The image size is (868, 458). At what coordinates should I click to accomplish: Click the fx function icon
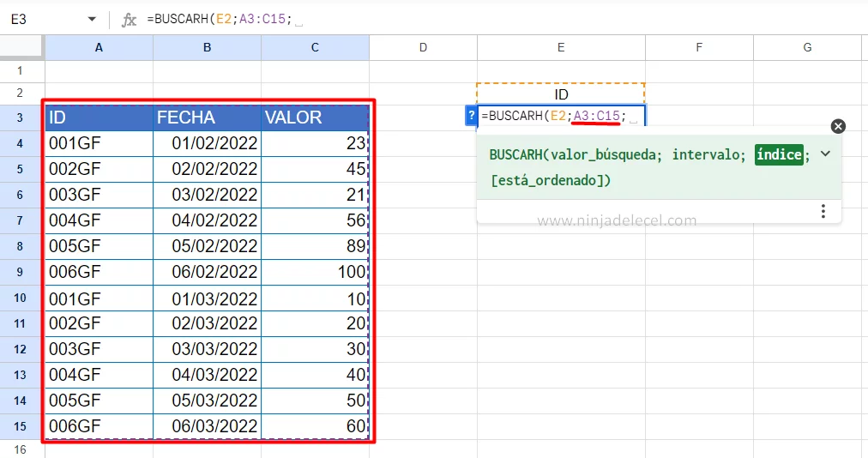point(129,20)
